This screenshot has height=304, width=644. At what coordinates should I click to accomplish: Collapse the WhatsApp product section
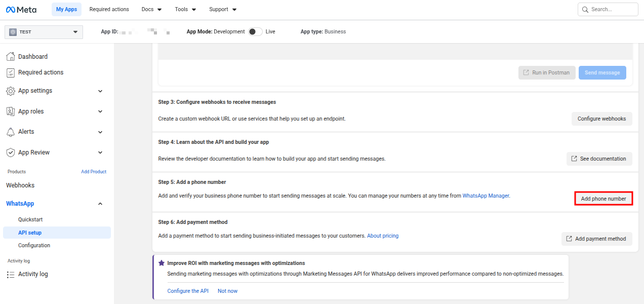[x=100, y=204]
